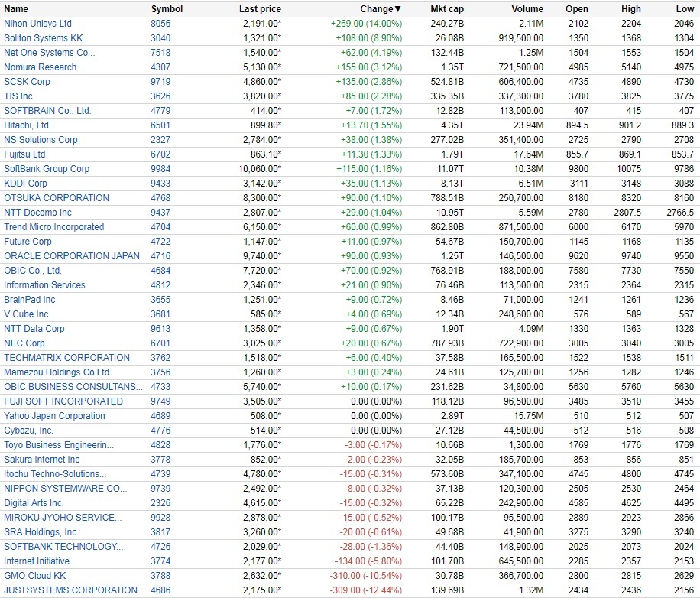Open Soliton Systems KK link
The height and width of the screenshot is (598, 700).
click(44, 38)
